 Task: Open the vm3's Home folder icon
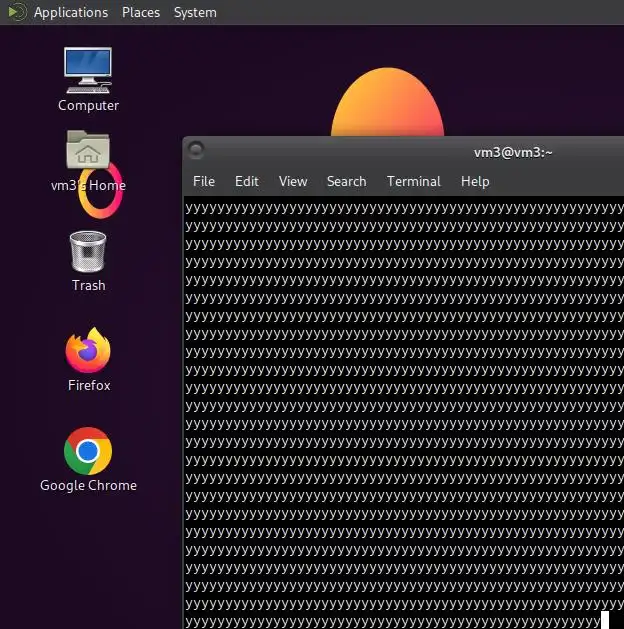coord(88,149)
